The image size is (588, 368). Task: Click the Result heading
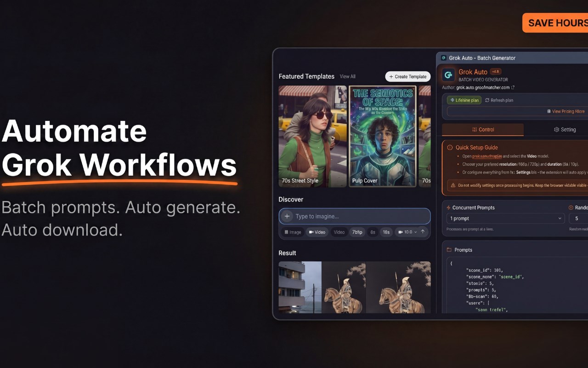[x=287, y=253]
